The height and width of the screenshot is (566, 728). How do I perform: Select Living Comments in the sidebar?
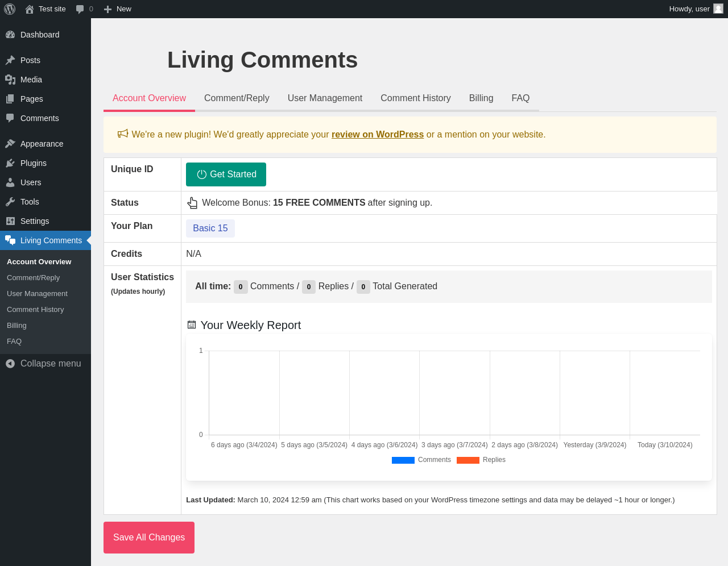click(x=45, y=240)
